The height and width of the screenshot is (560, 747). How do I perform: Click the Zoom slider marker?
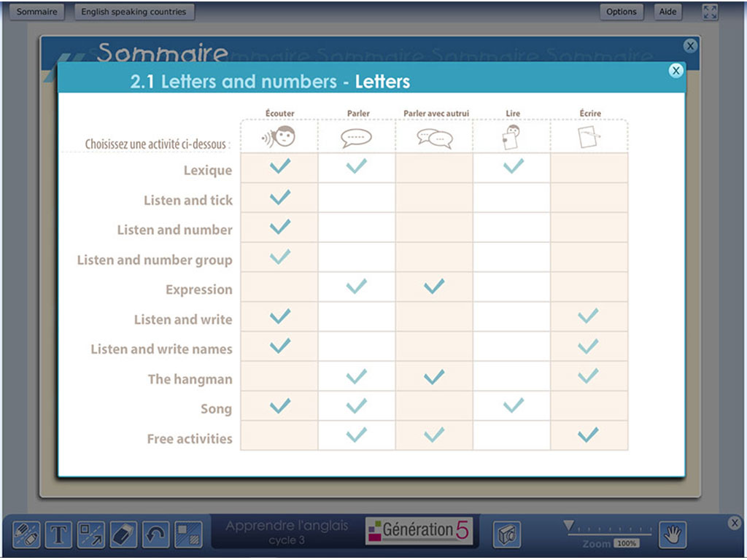point(568,524)
